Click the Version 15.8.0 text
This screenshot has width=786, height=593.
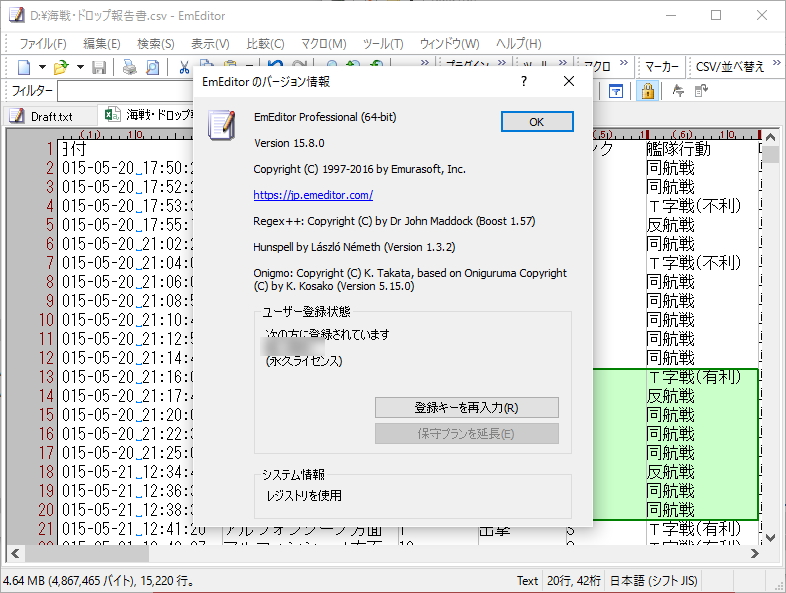(289, 143)
